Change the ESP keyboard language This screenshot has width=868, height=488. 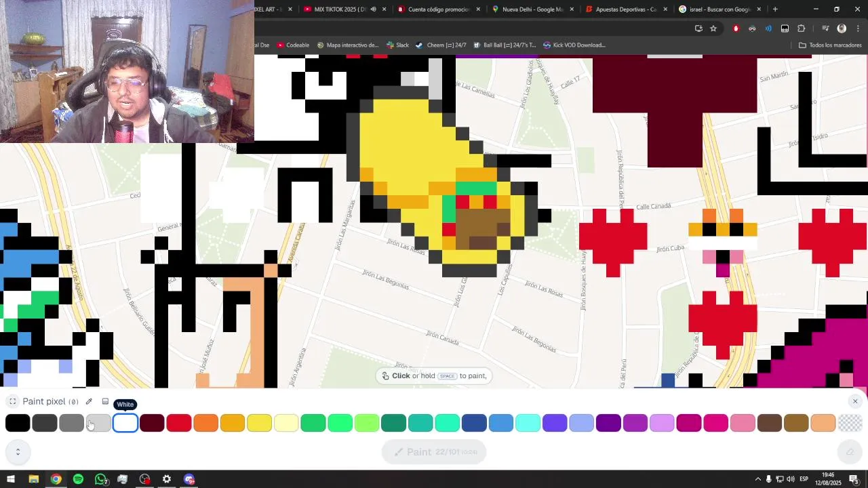[x=804, y=479]
